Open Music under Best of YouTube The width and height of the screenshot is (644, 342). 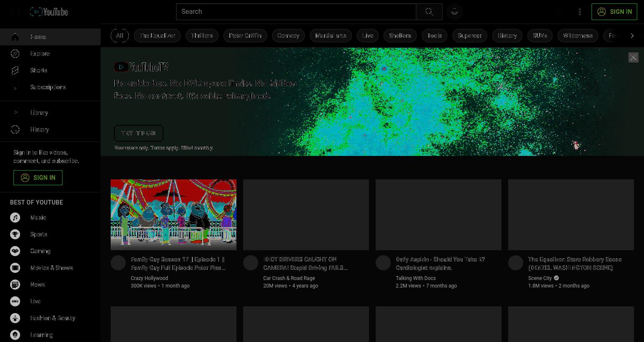tap(15, 218)
